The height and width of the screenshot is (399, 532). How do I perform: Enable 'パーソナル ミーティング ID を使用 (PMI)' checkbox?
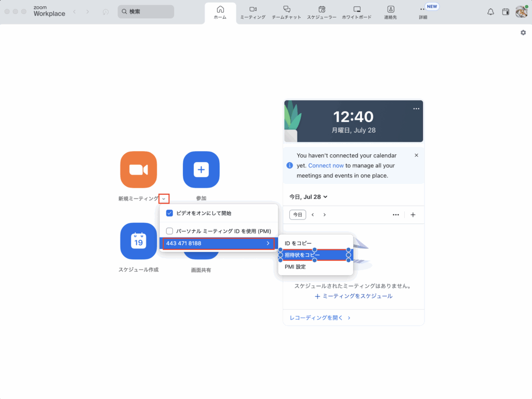coord(169,231)
